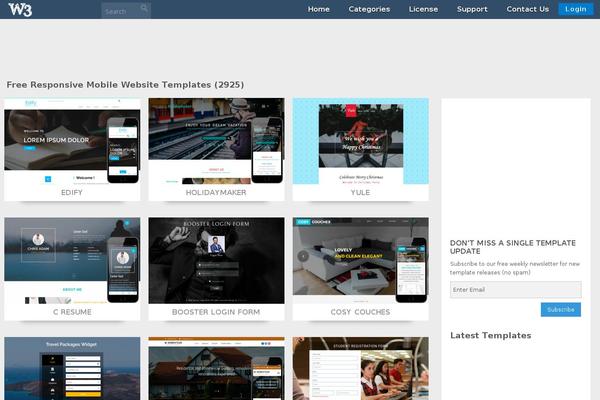Click the BOOSTER LOGIN FORM title

point(216,312)
